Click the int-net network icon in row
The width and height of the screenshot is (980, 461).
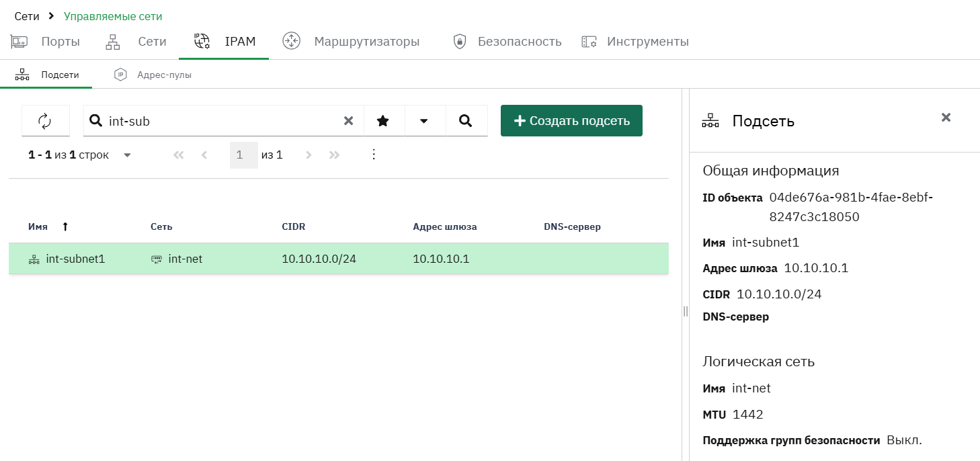(157, 259)
